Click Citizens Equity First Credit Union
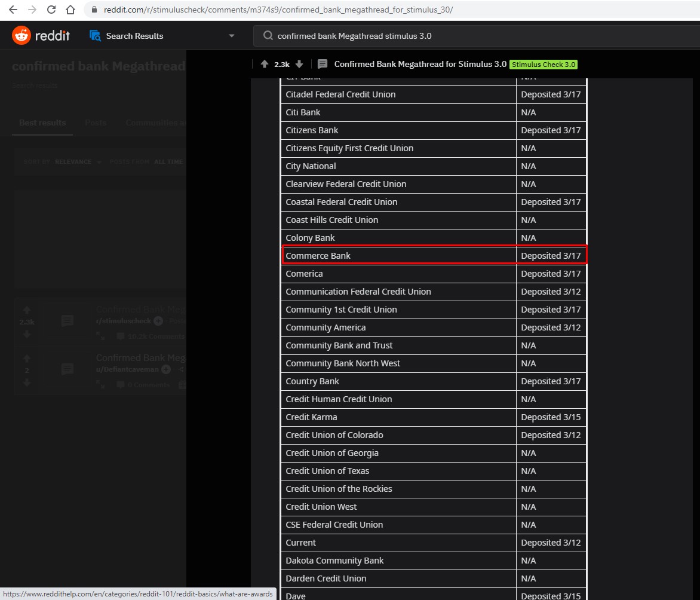 (x=398, y=148)
